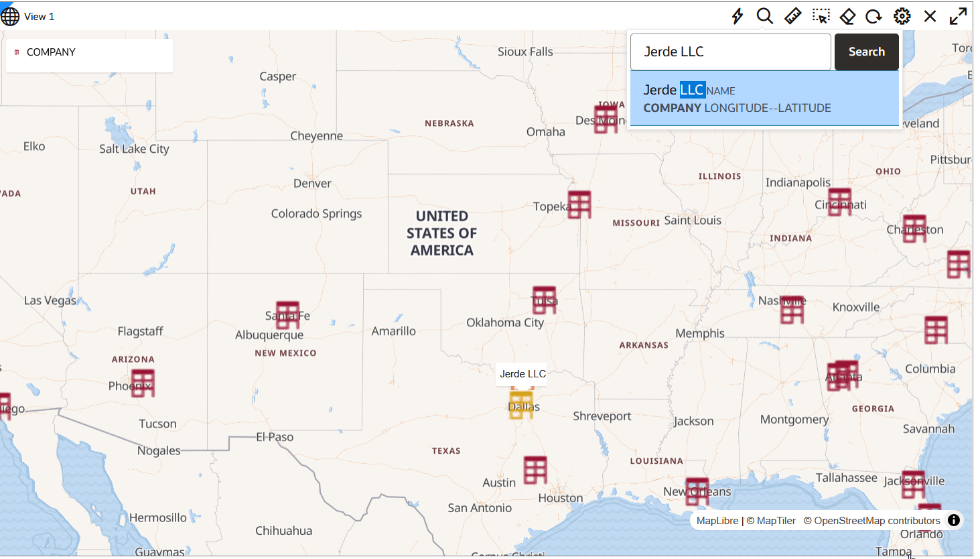Choose the Jerde LLC NAME search suggestion
This screenshot has height=559, width=980.
[765, 99]
